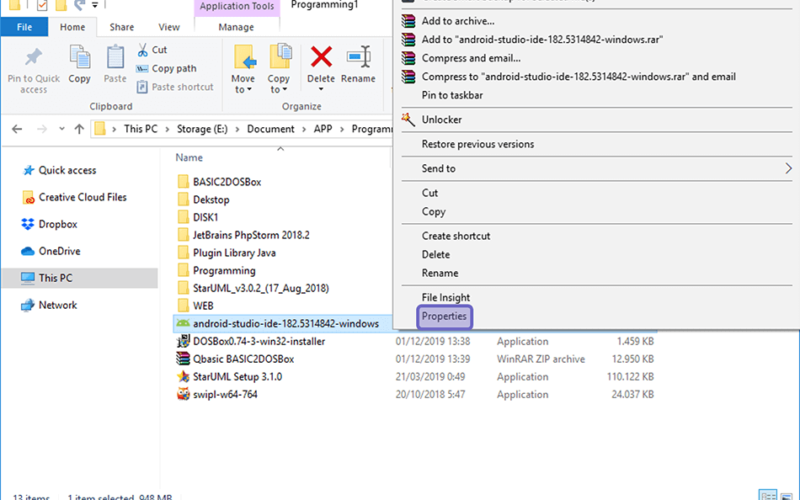Click the Up one level arrow
This screenshot has height=500, width=800.
79,129
